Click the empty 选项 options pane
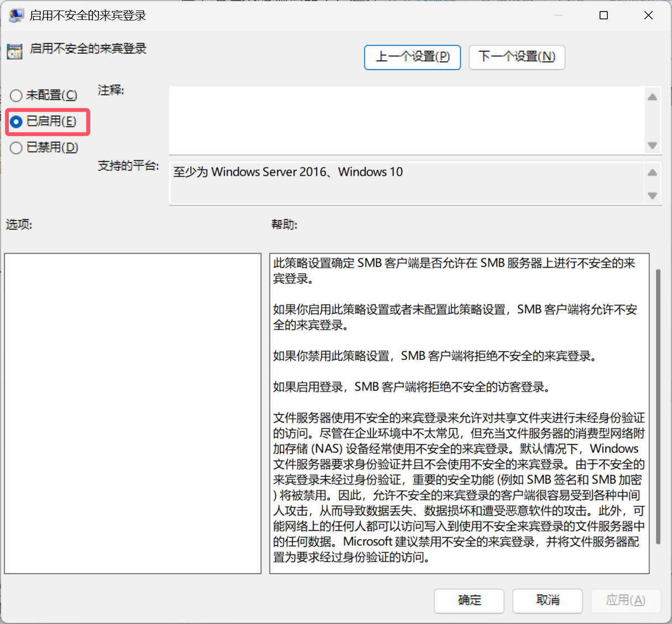Screen dimensions: 672x624 (x=133, y=413)
